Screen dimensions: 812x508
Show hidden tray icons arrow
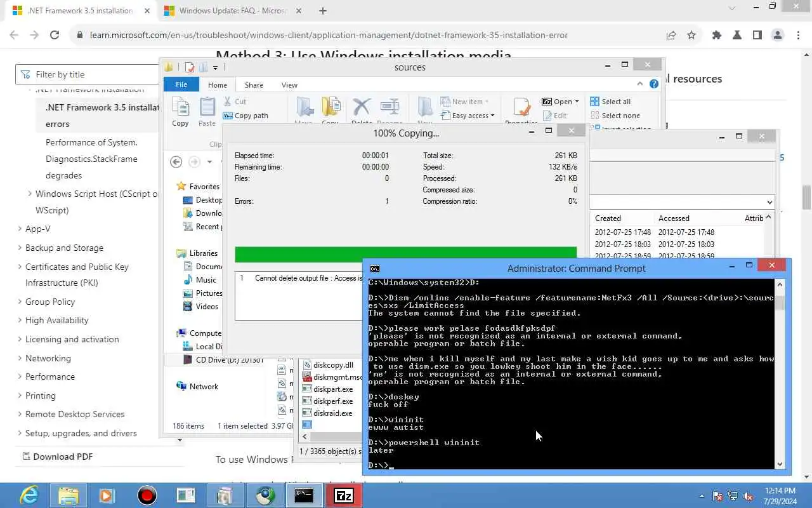coord(702,496)
